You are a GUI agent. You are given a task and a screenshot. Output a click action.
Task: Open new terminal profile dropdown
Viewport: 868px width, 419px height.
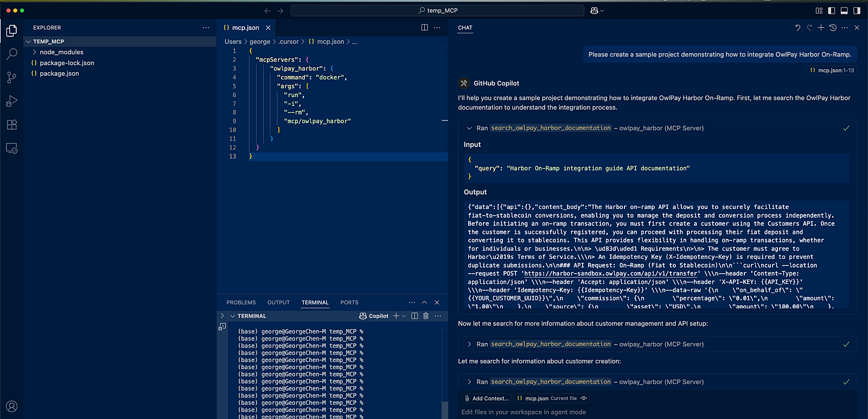(x=404, y=316)
